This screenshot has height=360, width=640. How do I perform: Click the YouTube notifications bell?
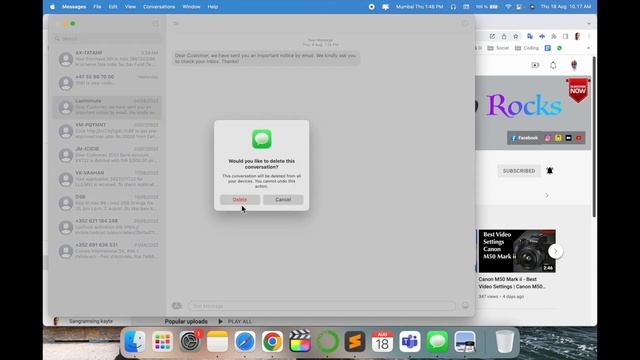pyautogui.click(x=553, y=65)
